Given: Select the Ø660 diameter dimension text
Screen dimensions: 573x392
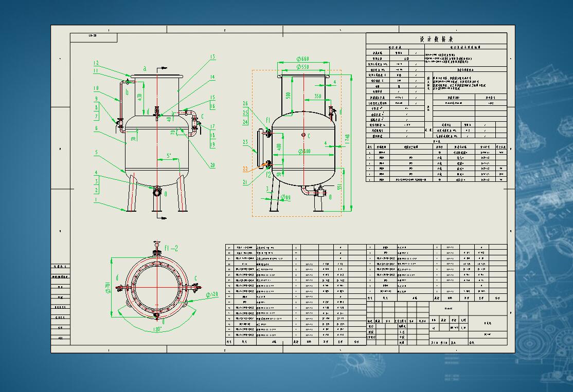Looking at the screenshot, I should tap(302, 59).
